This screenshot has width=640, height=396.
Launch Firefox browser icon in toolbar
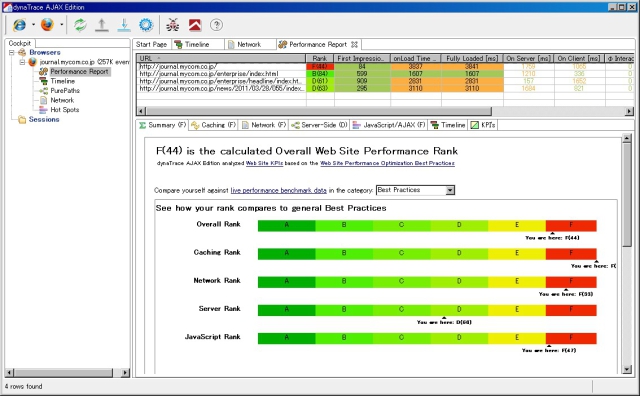tap(47, 25)
